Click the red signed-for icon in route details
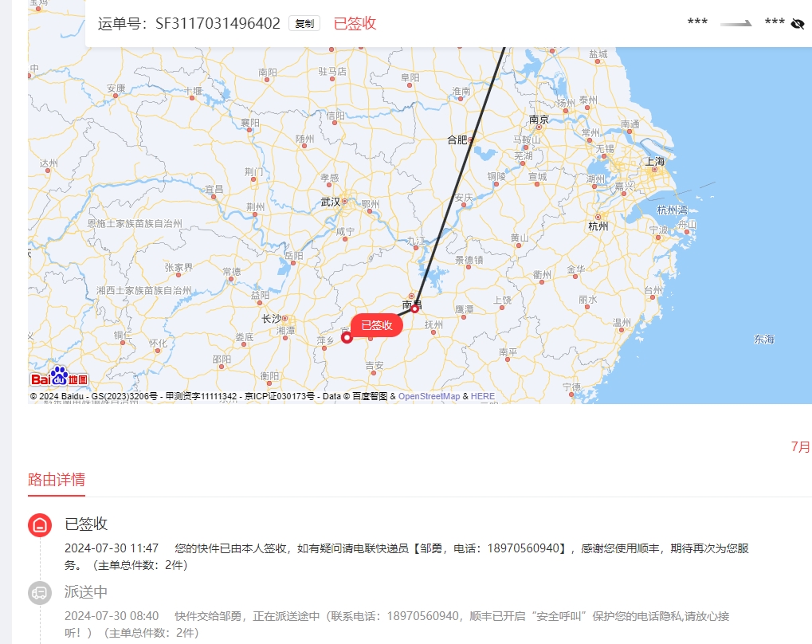Screen dimensions: 812x644 (40, 524)
